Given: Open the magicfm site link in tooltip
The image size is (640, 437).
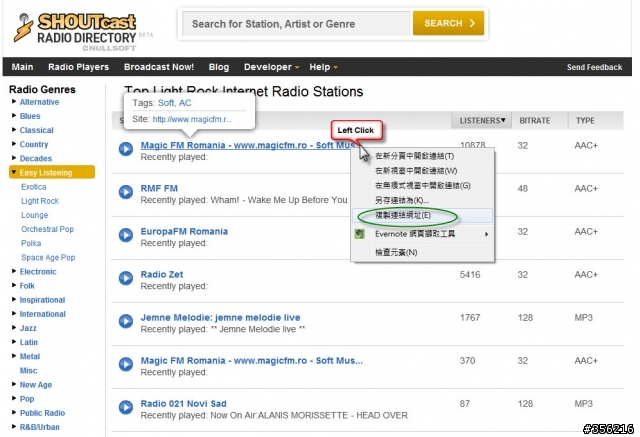Looking at the screenshot, I should point(192,119).
